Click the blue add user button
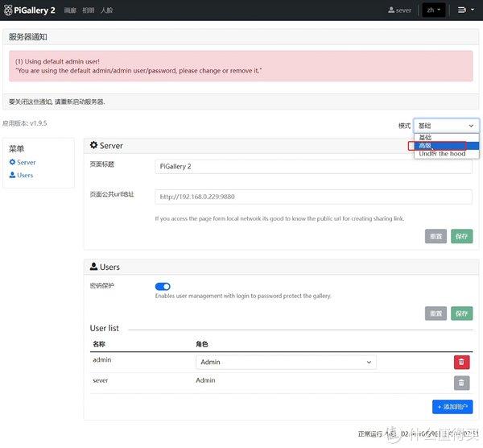 click(452, 407)
